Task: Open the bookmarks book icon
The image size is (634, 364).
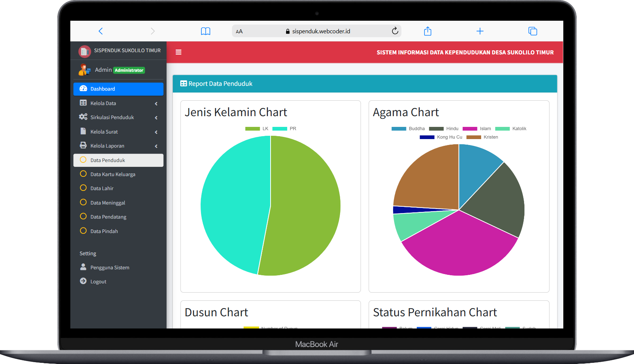Action: pyautogui.click(x=205, y=31)
